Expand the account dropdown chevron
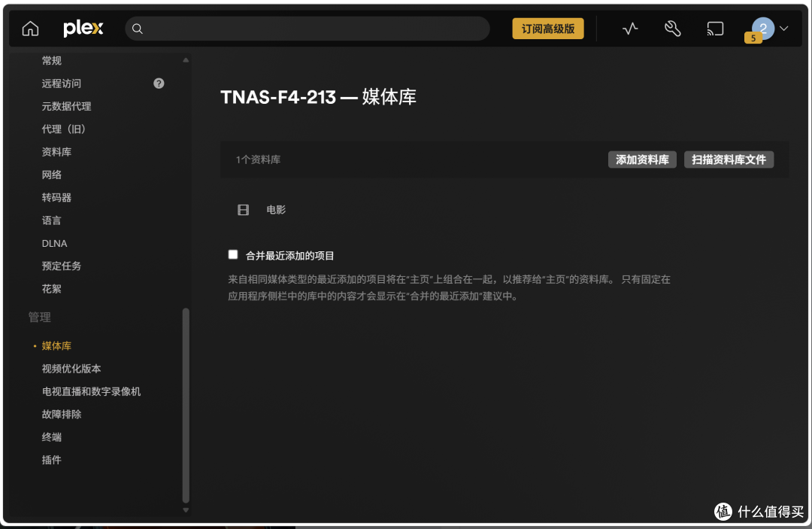The height and width of the screenshot is (529, 812). tap(784, 29)
